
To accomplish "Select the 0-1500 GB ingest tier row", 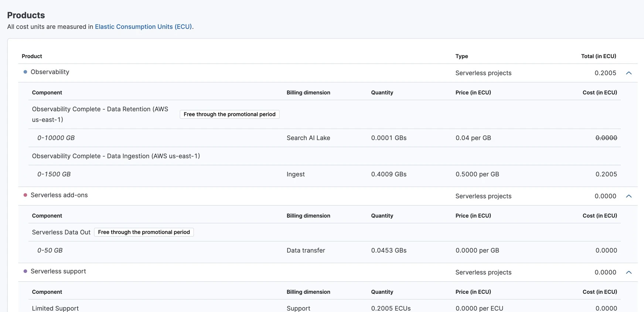I will coord(324,174).
